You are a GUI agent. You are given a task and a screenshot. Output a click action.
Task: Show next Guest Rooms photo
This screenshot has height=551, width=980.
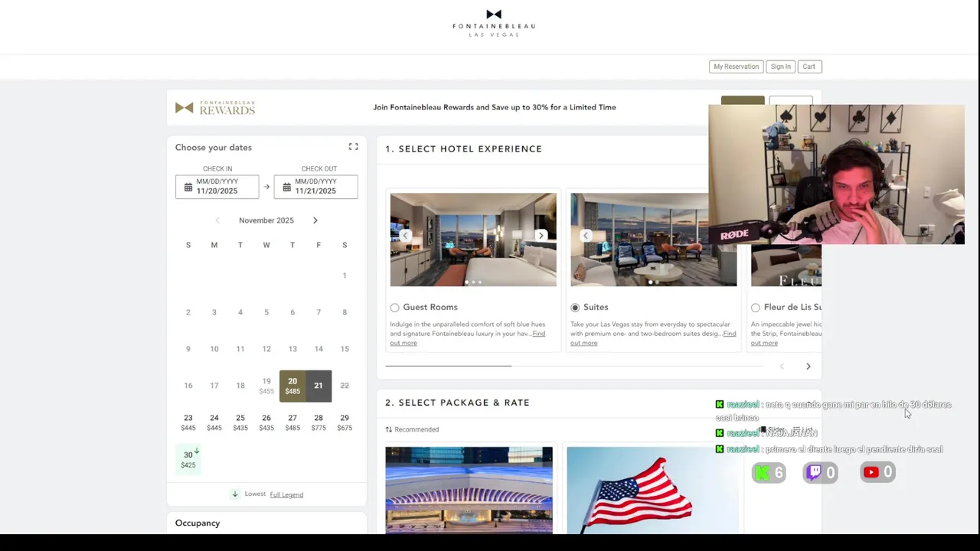click(541, 236)
